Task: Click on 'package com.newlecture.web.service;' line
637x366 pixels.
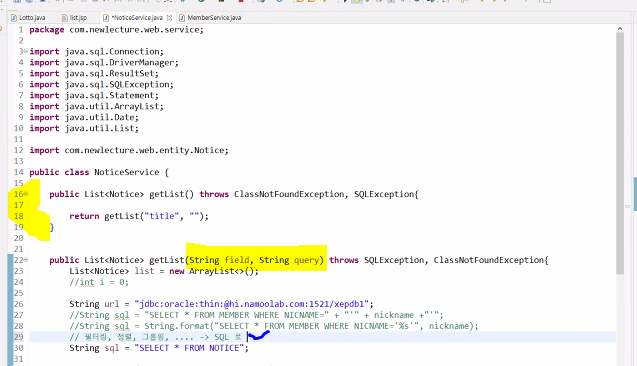Action: [x=116, y=30]
